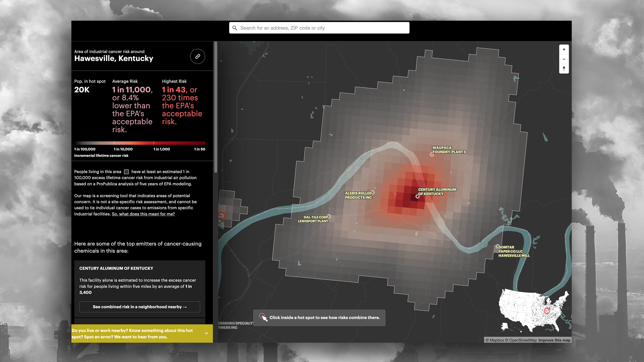The image size is (644, 362).
Task: Click the Domtar Paper Hawesville Mill marker
Action: [498, 246]
